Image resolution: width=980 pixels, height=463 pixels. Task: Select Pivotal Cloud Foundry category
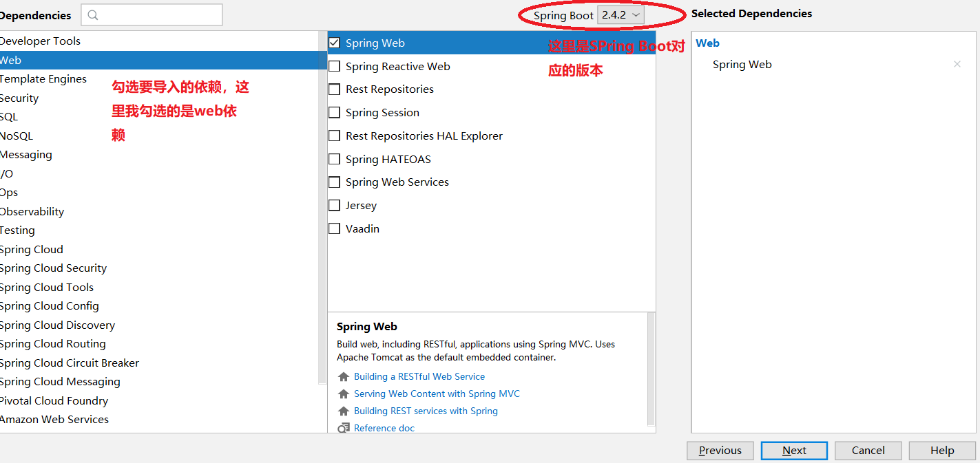click(159, 400)
